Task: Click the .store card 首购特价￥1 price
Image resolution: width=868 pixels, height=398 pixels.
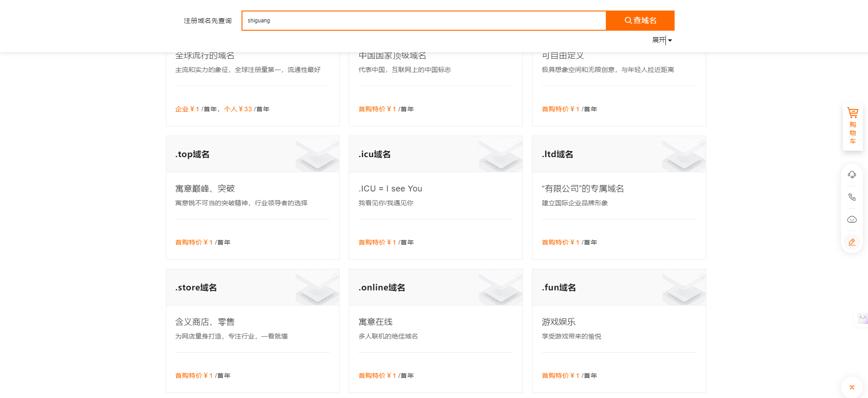Action: pos(194,376)
